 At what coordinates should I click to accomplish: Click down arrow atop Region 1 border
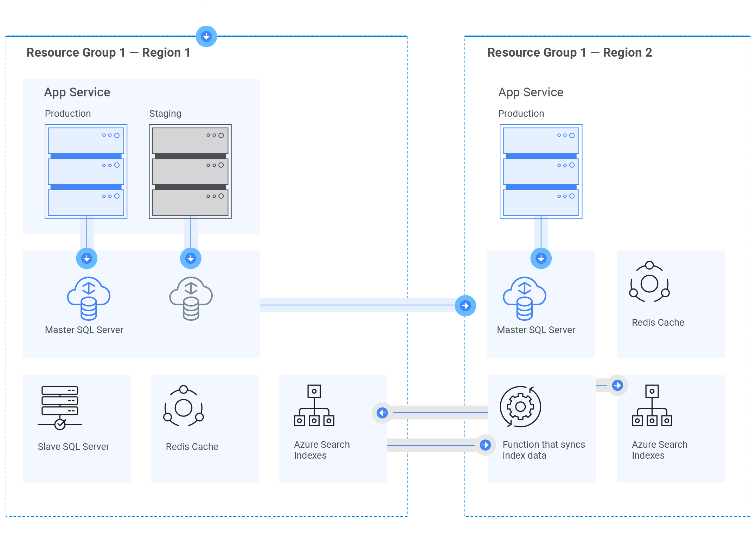click(x=206, y=36)
